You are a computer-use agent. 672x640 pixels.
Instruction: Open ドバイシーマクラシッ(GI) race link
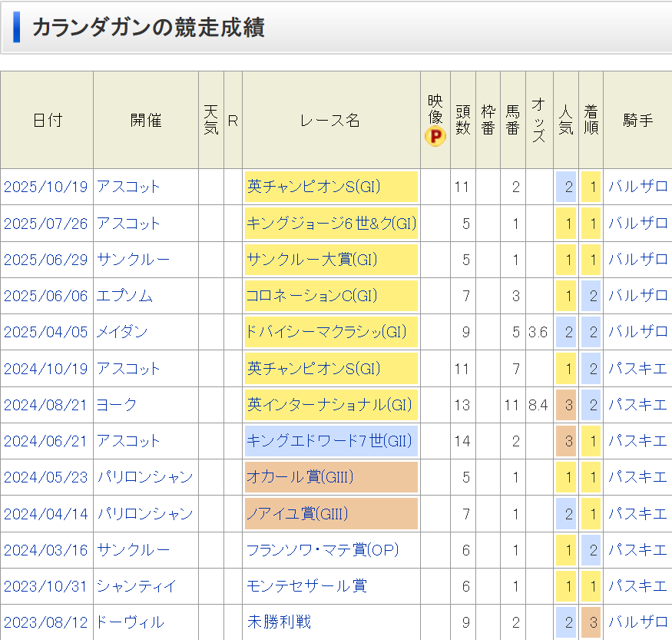(x=326, y=332)
